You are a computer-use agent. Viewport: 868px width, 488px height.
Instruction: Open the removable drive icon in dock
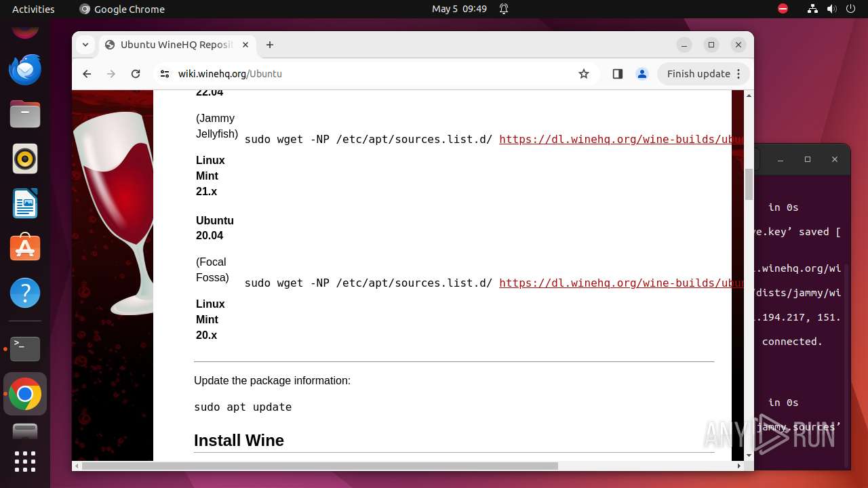pos(25,432)
